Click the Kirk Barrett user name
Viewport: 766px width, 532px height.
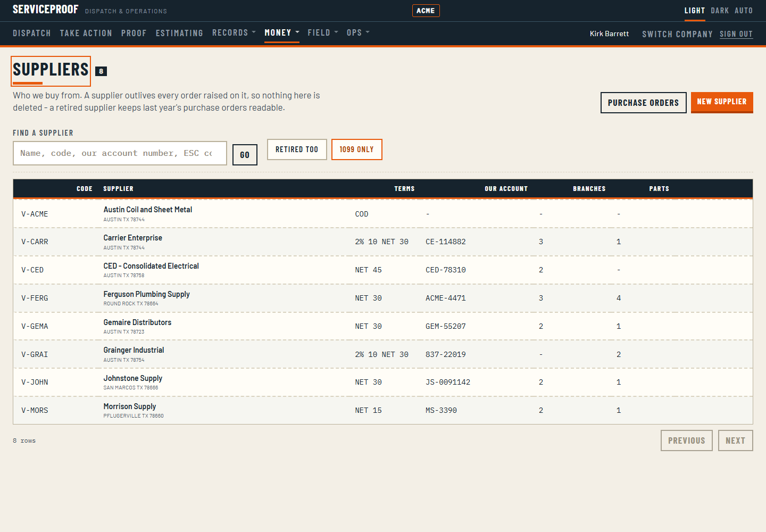coord(610,34)
